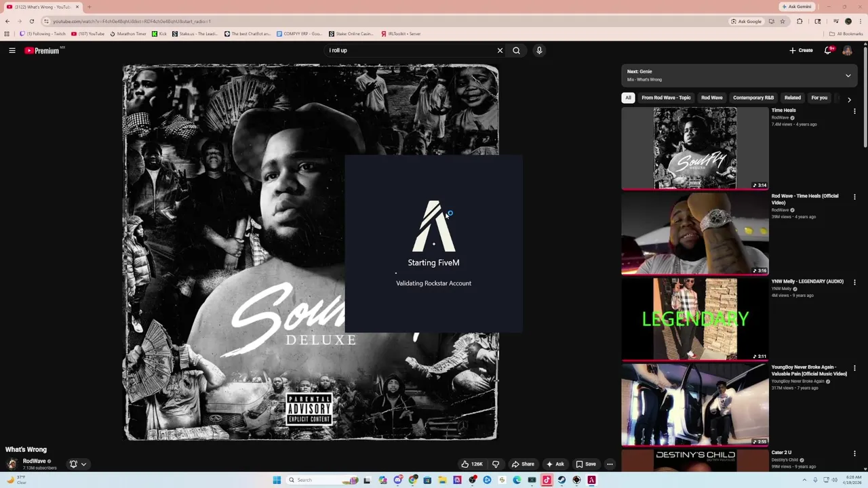Open the 'Time Heals' video thumbnail
Image resolution: width=868 pixels, height=488 pixels.
695,148
